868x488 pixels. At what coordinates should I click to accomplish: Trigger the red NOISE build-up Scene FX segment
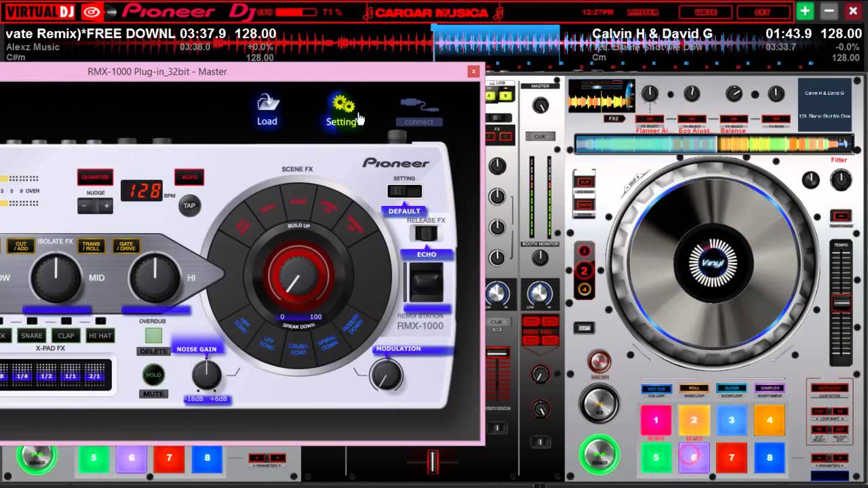click(x=298, y=201)
